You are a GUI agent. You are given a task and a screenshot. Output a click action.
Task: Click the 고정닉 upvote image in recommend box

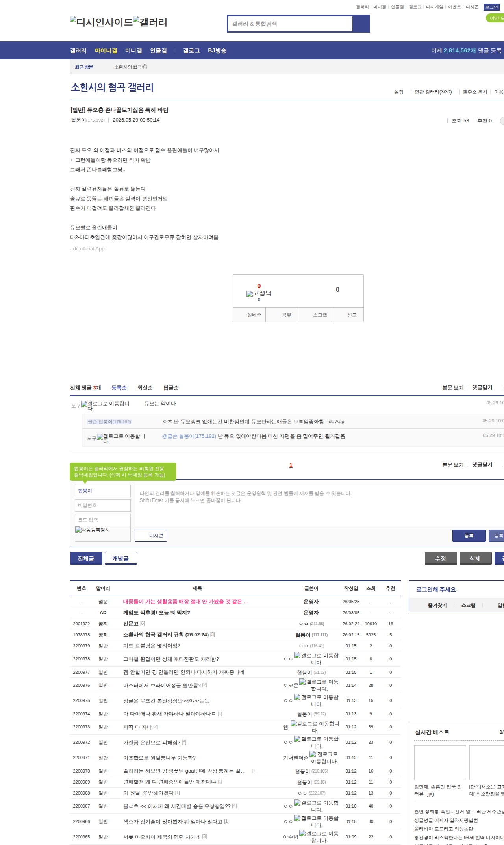(x=259, y=293)
